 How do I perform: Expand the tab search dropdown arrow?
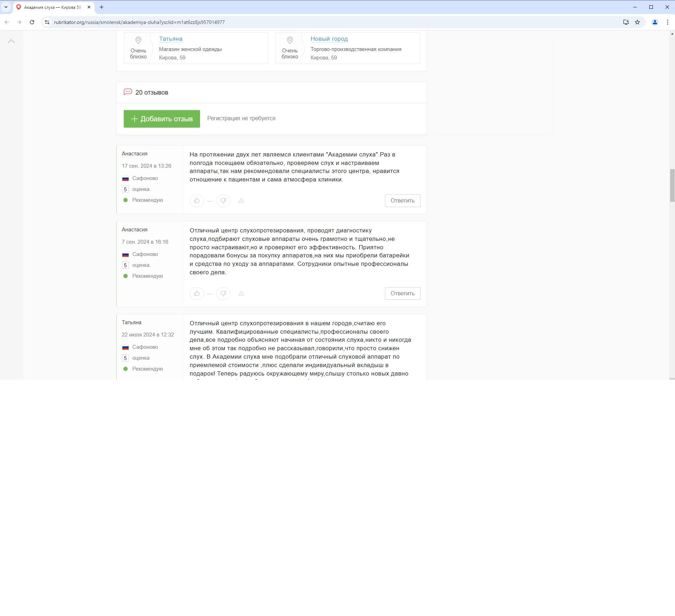6,7
